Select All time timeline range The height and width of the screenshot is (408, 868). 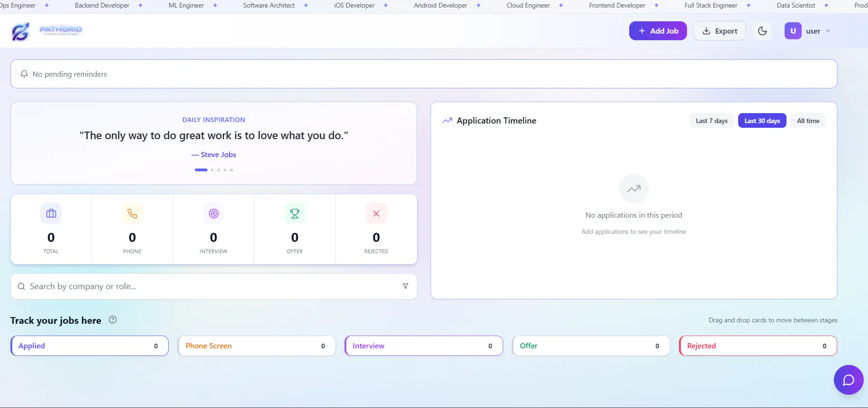coord(808,121)
